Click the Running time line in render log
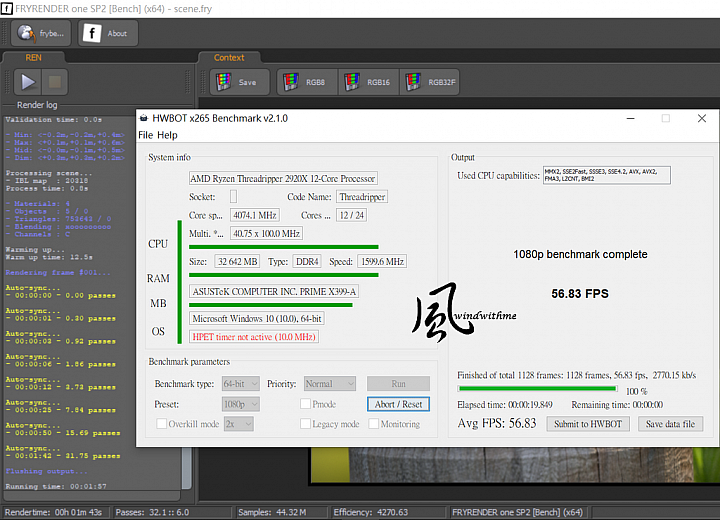 (x=56, y=486)
